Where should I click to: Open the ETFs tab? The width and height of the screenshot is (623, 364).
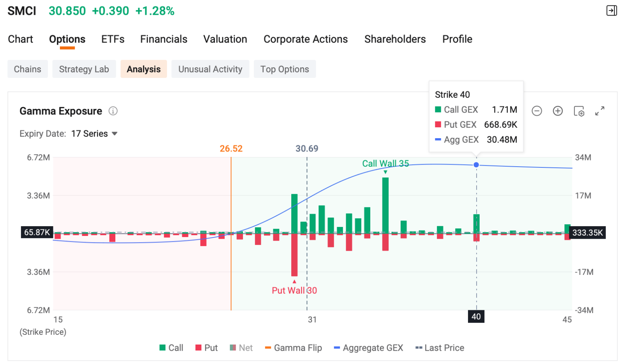click(113, 39)
